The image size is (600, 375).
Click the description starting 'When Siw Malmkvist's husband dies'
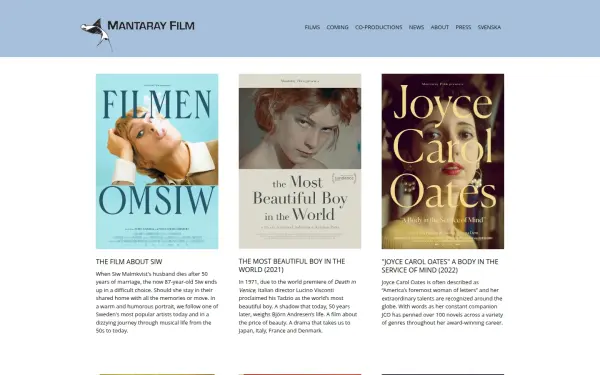pos(157,302)
